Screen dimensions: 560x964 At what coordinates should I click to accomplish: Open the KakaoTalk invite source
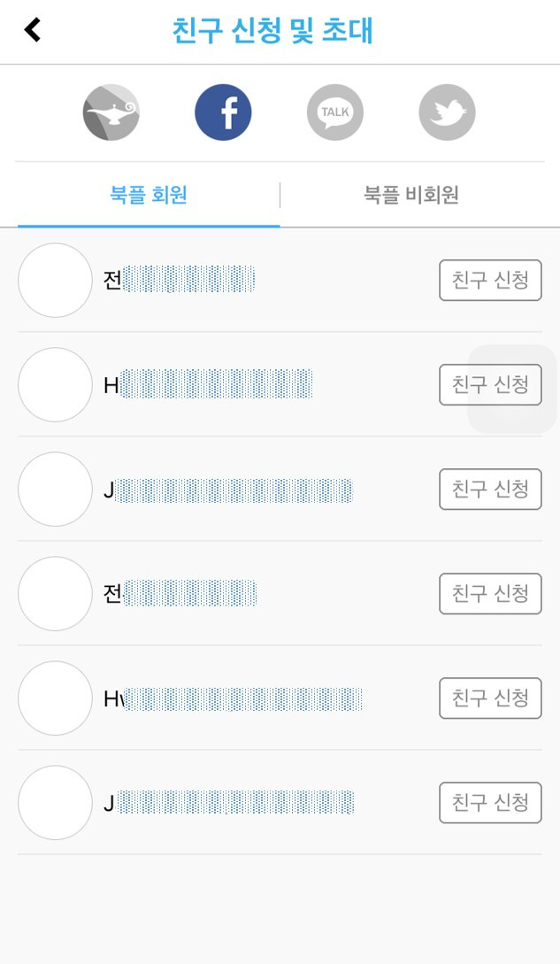coord(334,112)
